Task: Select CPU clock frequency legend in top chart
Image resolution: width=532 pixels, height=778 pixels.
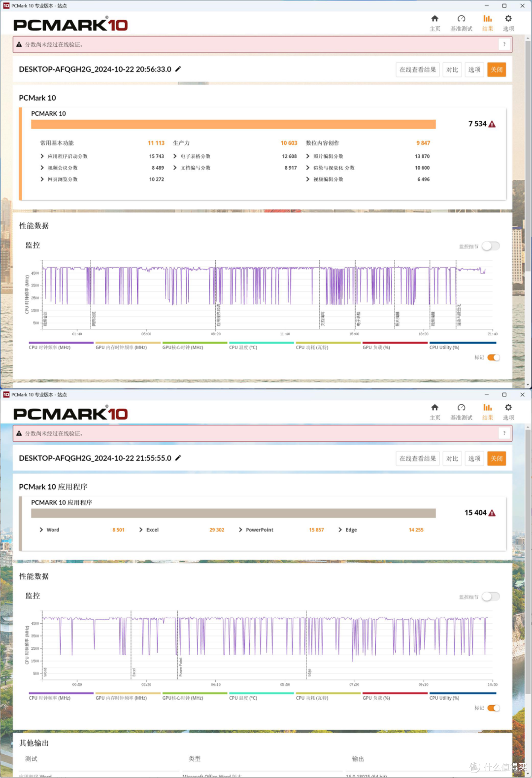Action: 61,346
